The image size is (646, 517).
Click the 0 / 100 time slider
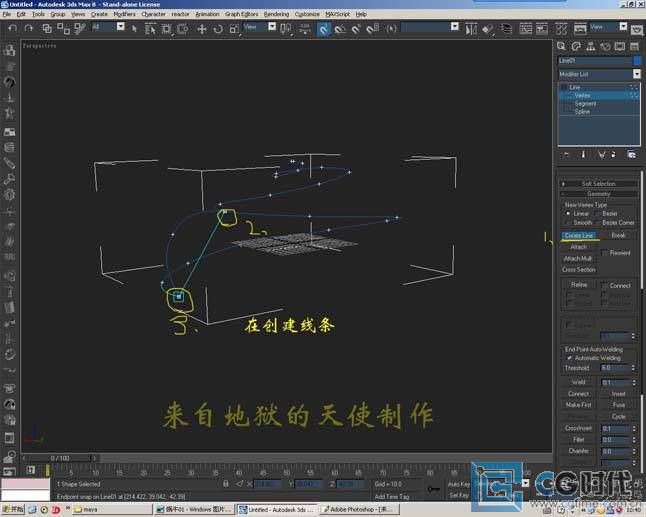[60, 458]
